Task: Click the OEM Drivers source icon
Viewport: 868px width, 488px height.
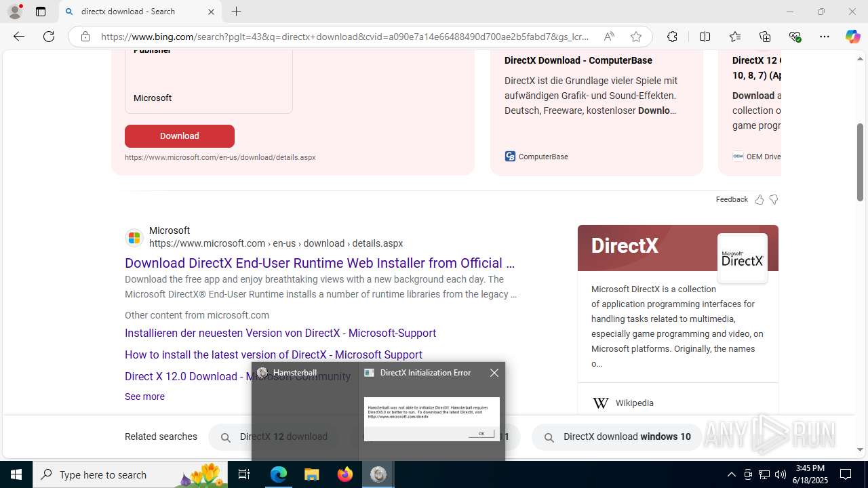Action: coord(738,157)
